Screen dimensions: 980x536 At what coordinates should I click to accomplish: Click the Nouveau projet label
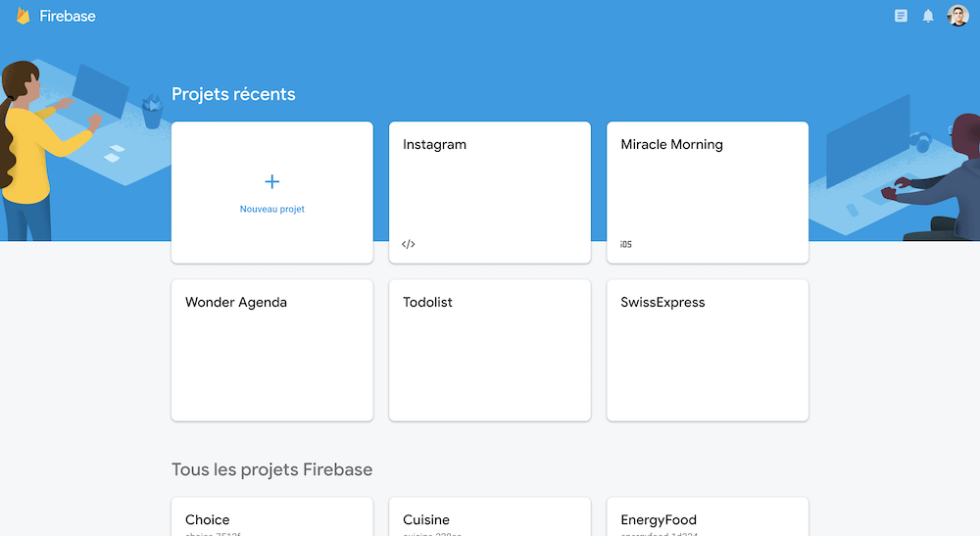[271, 210]
